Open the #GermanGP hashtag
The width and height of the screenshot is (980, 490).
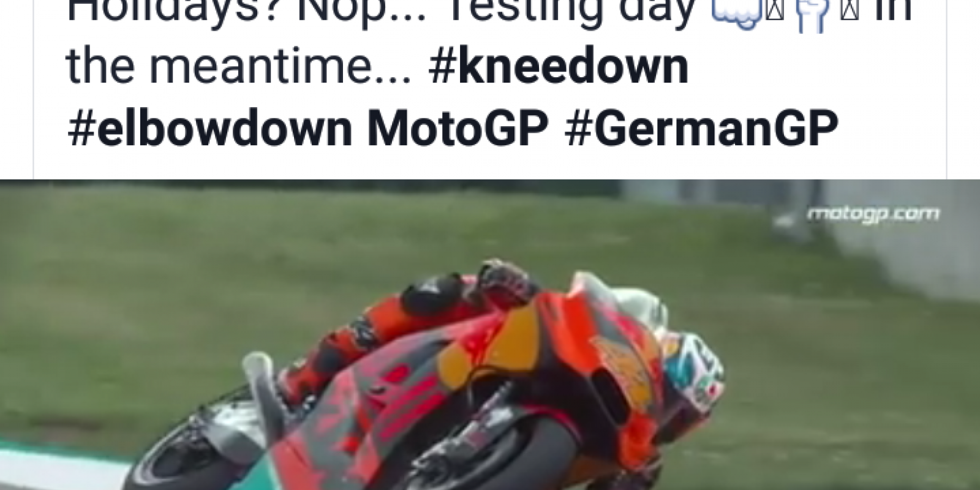tap(701, 129)
